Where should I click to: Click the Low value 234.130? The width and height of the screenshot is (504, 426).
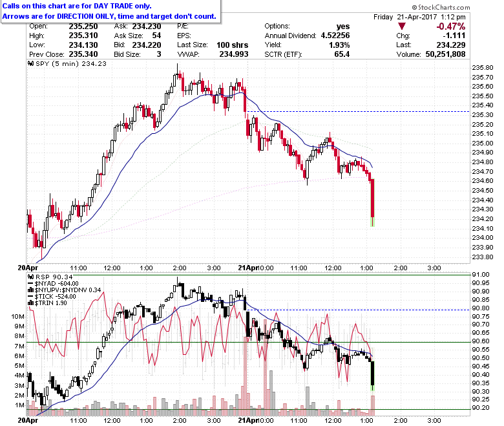(83, 45)
